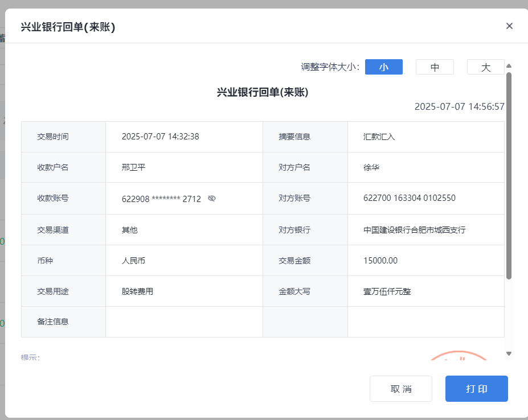528x420 pixels.
Task: Print the receipt with 打印 button
Action: [476, 389]
